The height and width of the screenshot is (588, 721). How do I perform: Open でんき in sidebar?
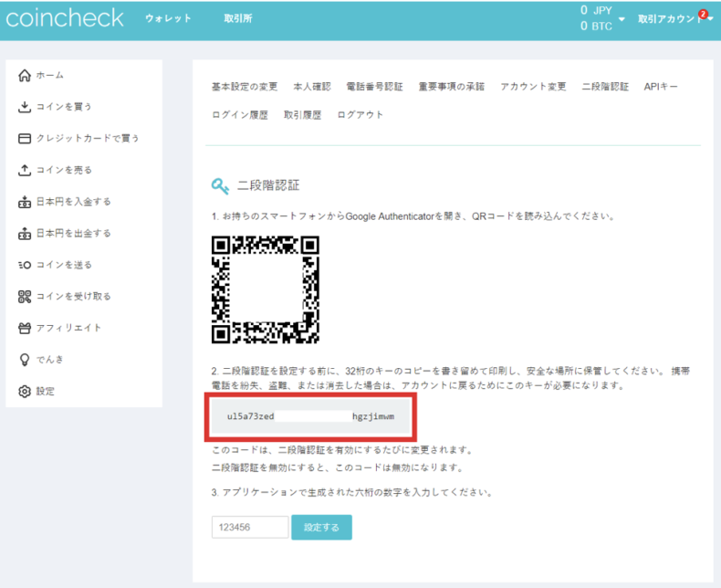coord(50,360)
